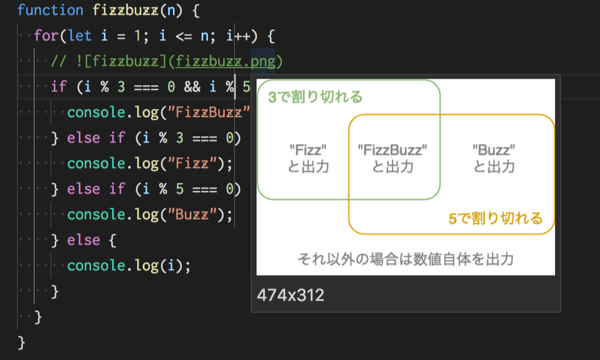Click the for loop line
This screenshot has height=360, width=600.
[x=154, y=36]
